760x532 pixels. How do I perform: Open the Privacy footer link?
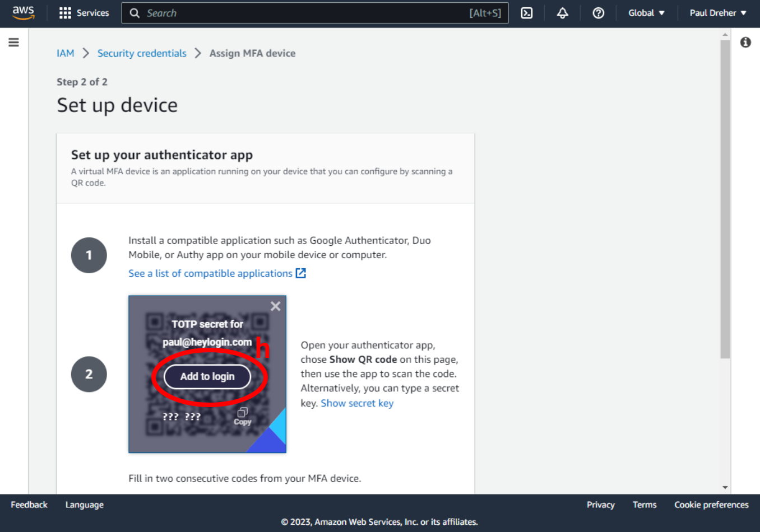coord(601,505)
